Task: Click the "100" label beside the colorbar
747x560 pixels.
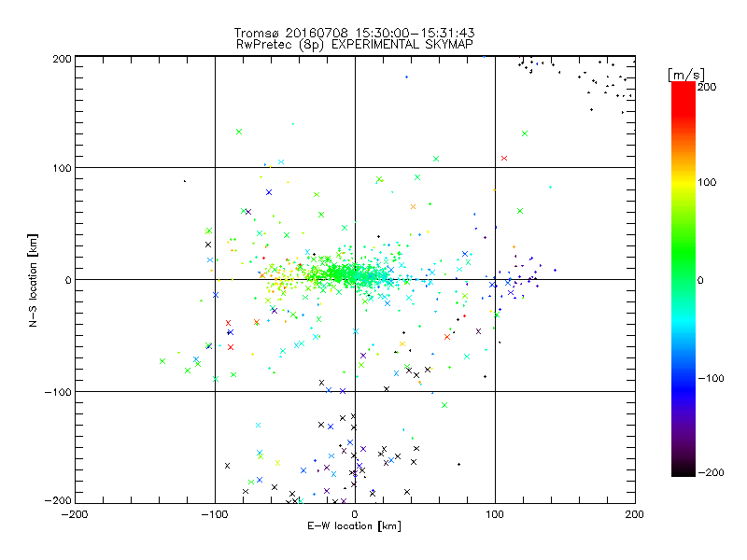Action: click(707, 182)
